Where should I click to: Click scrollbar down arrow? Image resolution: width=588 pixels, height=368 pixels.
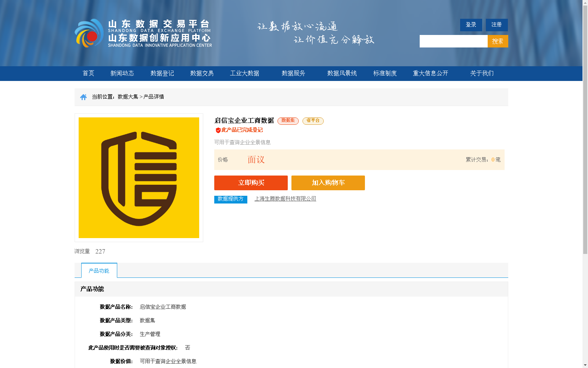click(x=585, y=365)
